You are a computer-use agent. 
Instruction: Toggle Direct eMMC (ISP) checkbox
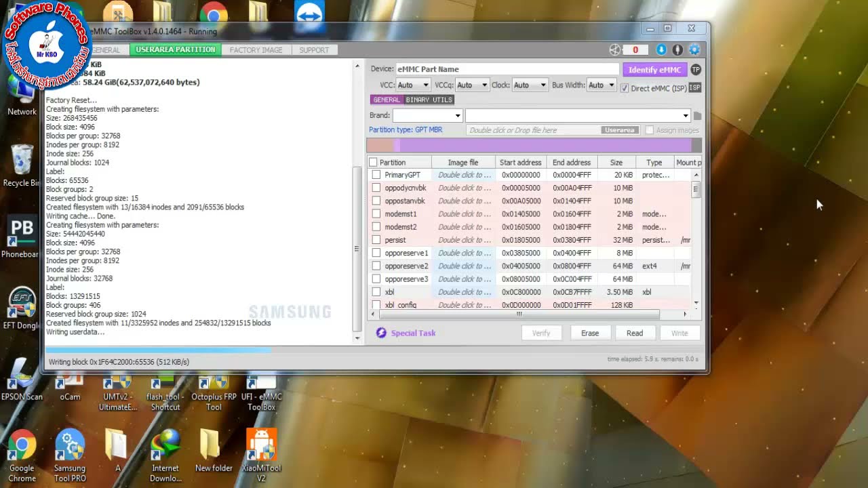click(x=625, y=88)
